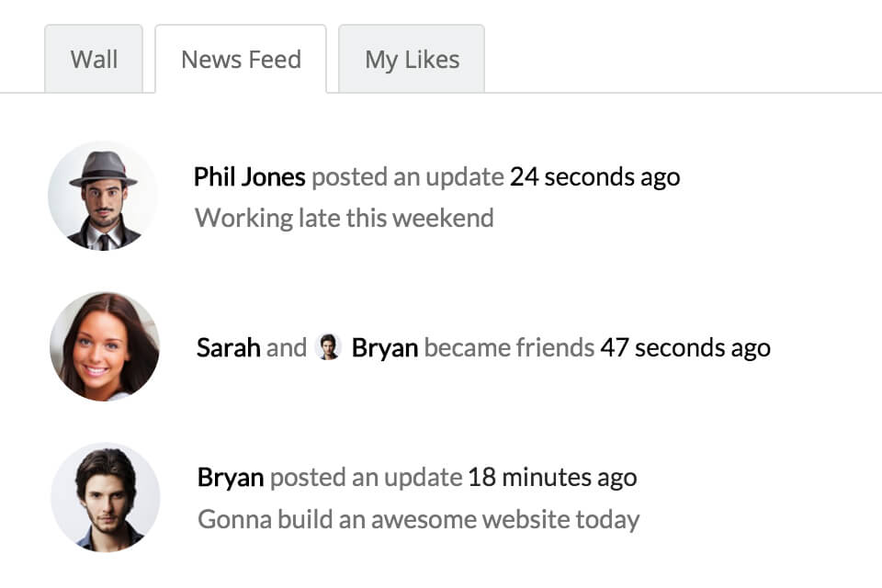
Task: Click "posted an update" in Bryan's entry
Action: point(366,478)
